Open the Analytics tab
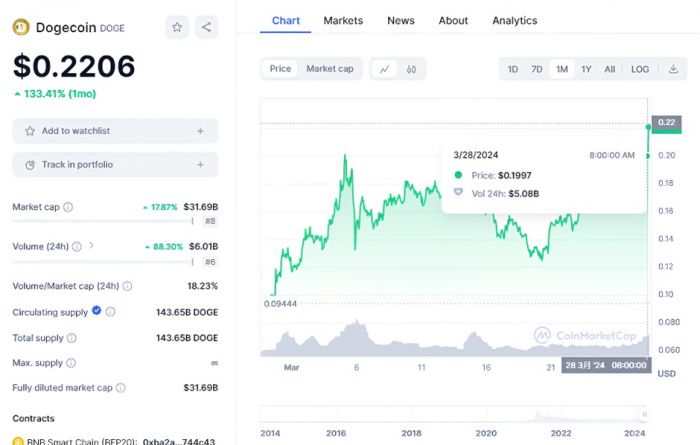This screenshot has width=700, height=445. tap(514, 20)
